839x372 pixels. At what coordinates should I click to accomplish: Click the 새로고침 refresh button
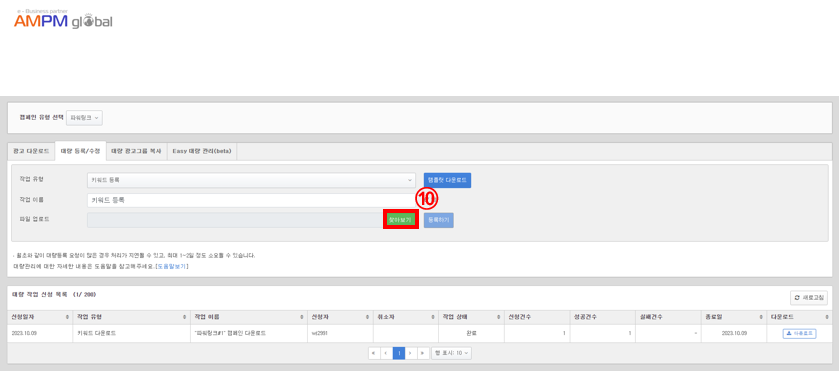click(x=809, y=298)
